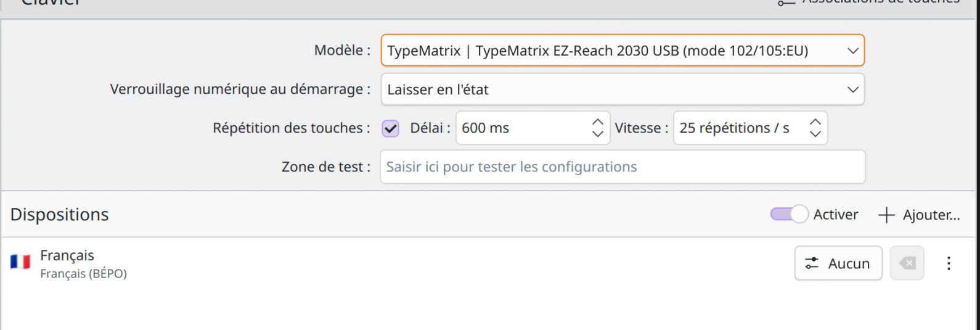Expand the Verrouillage numérique au démarrage dropdown
Screen dimensions: 980x330
623,89
